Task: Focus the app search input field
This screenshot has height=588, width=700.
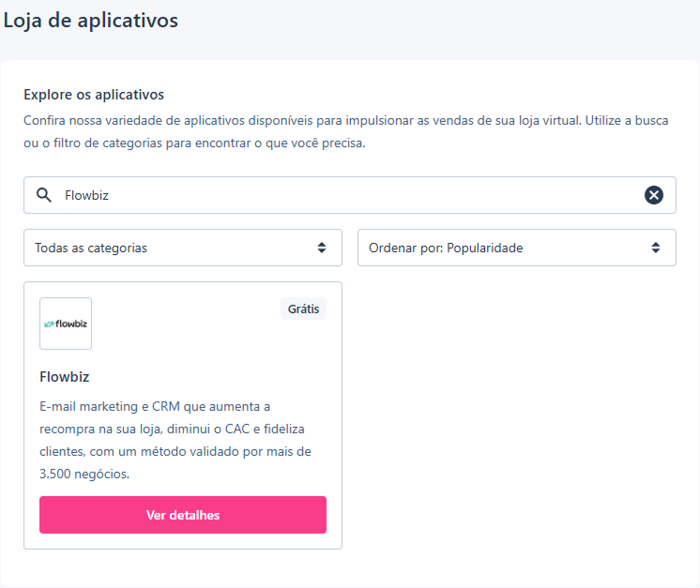Action: pos(350,195)
